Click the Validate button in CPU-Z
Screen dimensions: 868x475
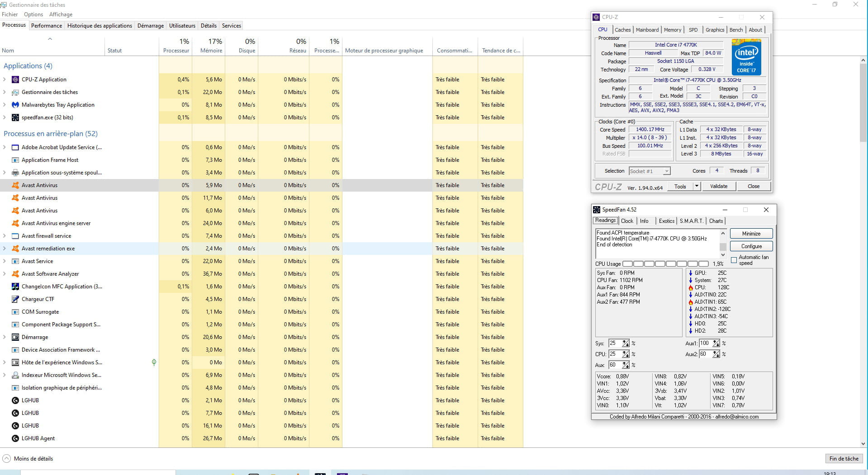[719, 186]
